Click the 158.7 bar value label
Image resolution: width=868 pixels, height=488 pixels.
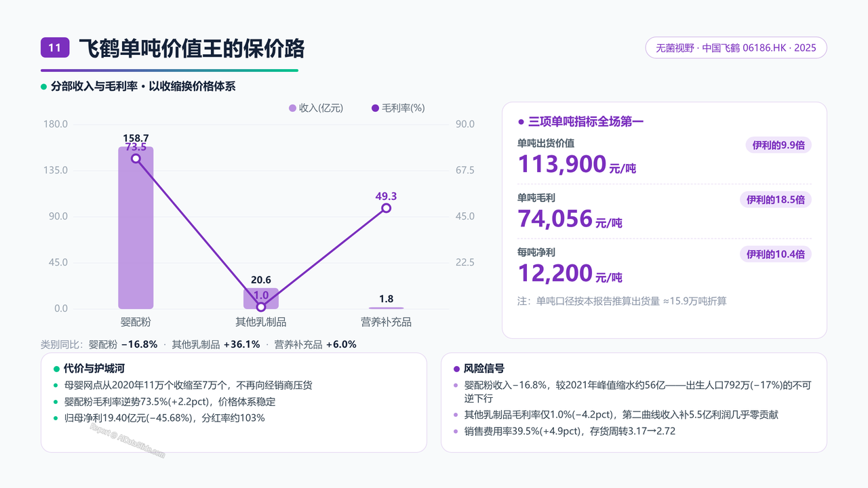pyautogui.click(x=136, y=138)
